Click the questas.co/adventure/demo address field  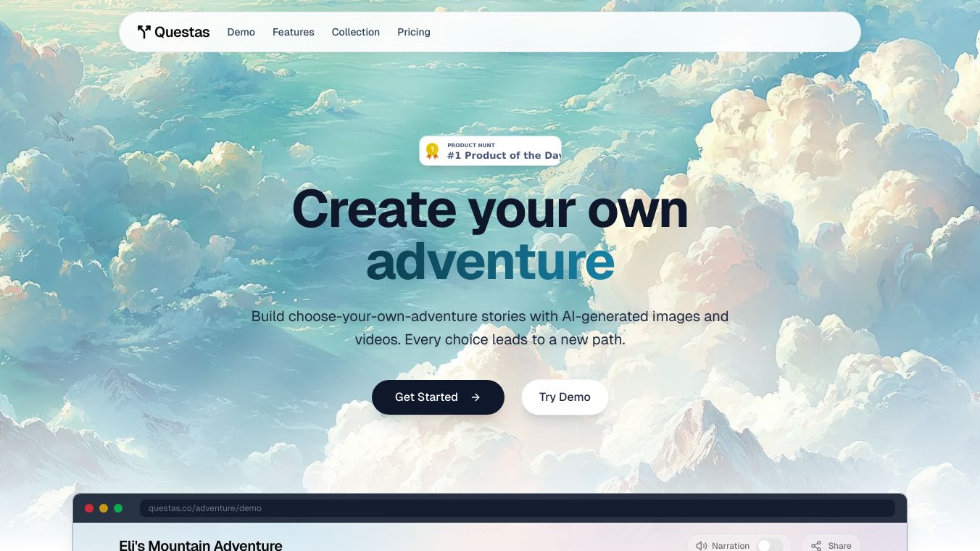click(518, 508)
